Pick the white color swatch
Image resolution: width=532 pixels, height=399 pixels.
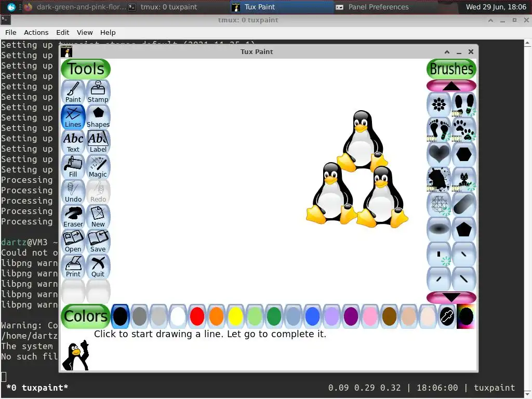178,316
